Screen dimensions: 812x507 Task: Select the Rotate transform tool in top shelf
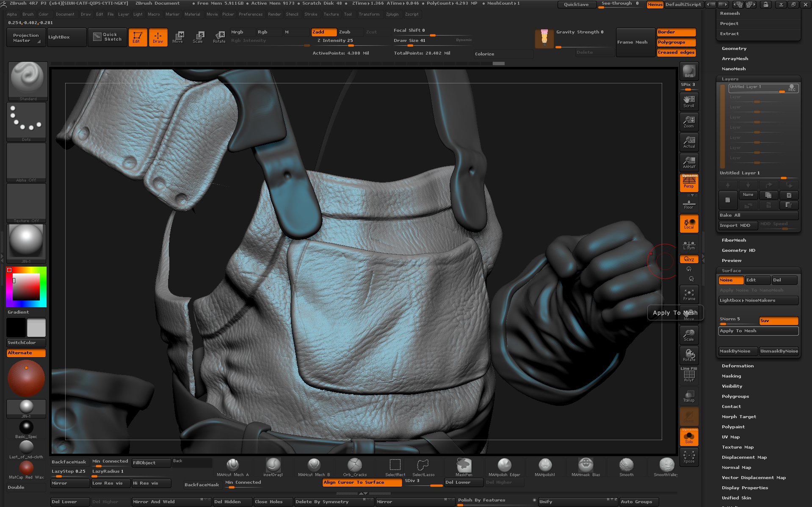click(x=219, y=37)
